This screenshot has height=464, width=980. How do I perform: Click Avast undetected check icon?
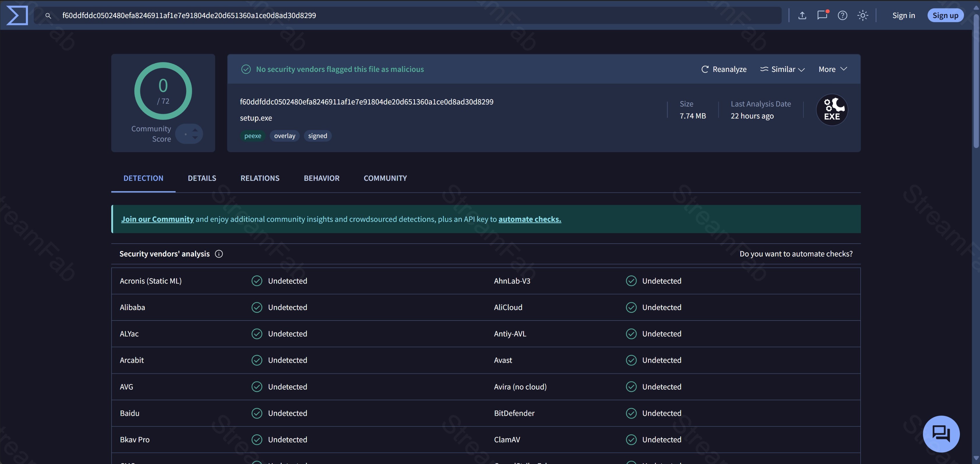tap(631, 360)
